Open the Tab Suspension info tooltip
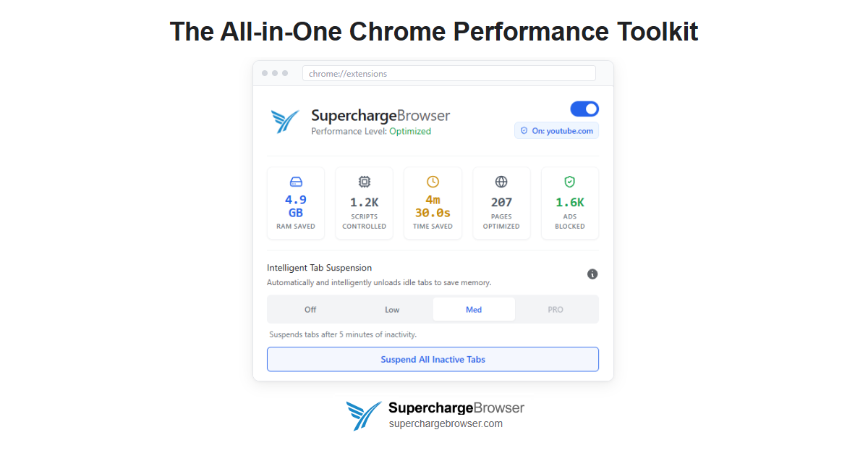This screenshot has width=868, height=456. pyautogui.click(x=592, y=274)
